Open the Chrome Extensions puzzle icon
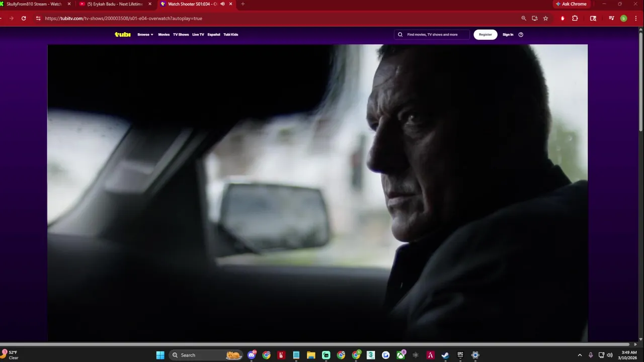The image size is (644, 362). point(575,18)
